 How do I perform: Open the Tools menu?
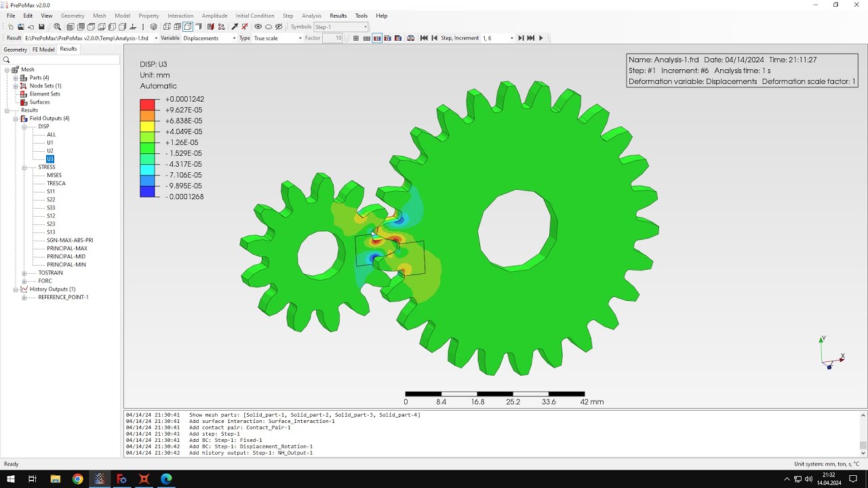pos(361,16)
